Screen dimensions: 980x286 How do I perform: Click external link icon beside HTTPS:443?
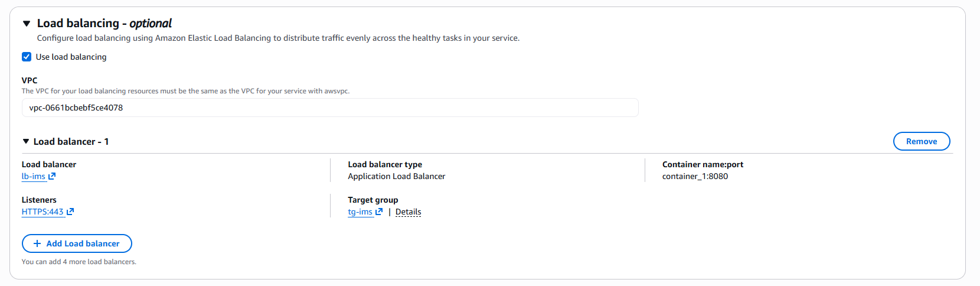[x=70, y=212]
